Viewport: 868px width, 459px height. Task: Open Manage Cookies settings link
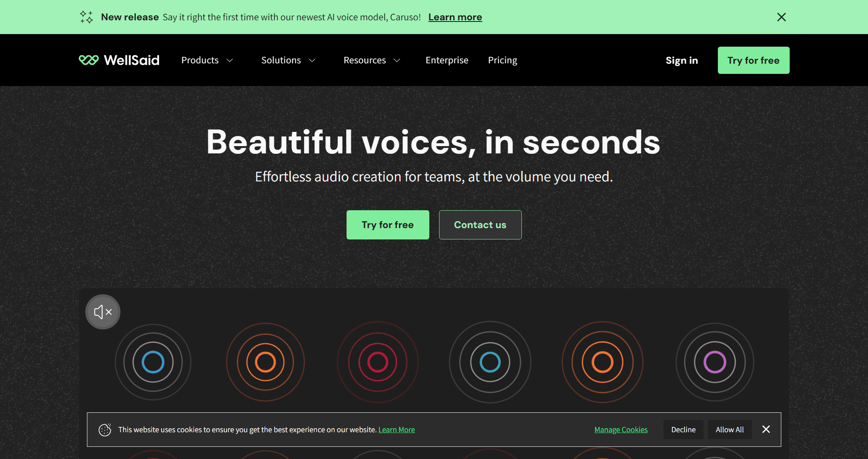621,429
